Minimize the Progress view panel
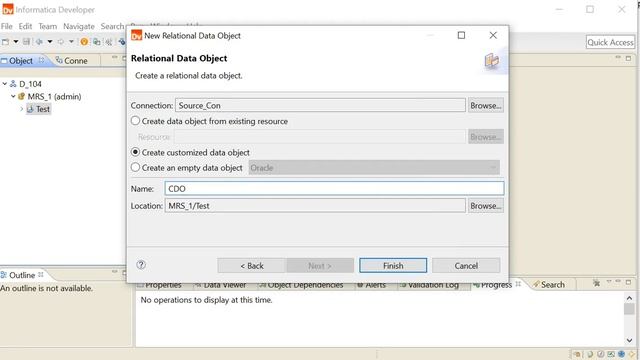The height and width of the screenshot is (360, 640). click(618, 282)
